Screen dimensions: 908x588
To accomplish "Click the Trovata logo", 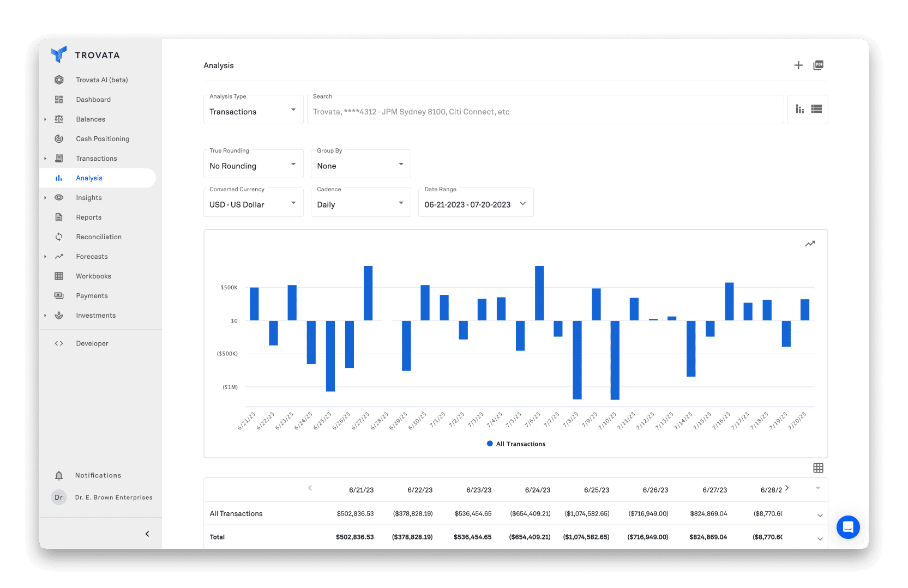I will pyautogui.click(x=59, y=54).
